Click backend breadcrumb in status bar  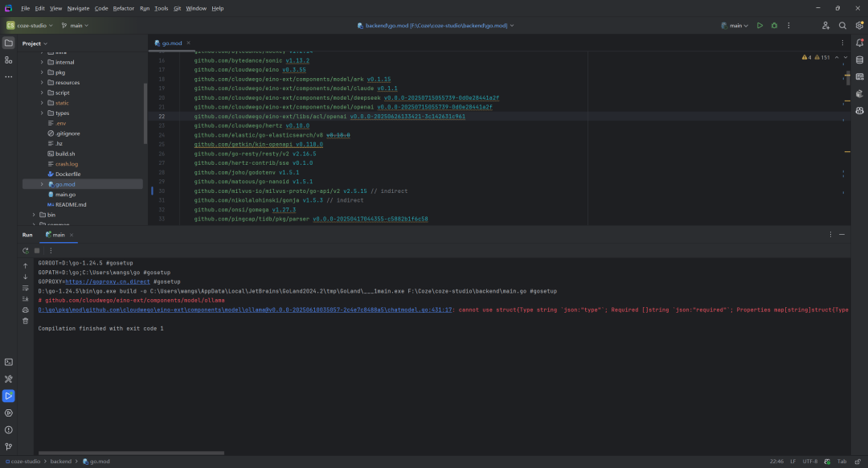[61, 462]
